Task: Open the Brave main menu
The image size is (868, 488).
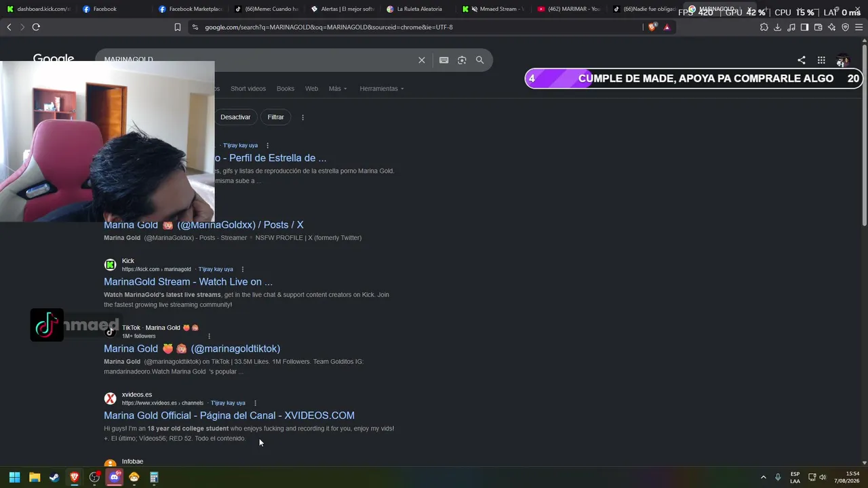Action: 859,27
